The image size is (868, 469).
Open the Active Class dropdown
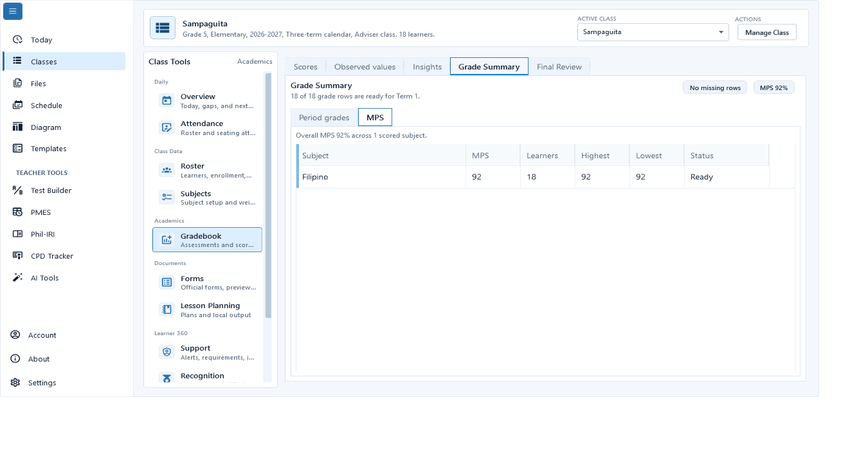pos(653,32)
